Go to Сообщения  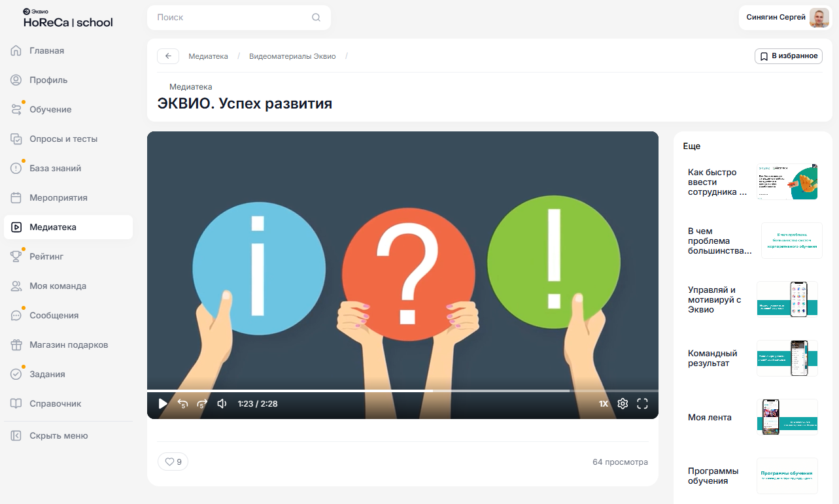pos(68,316)
